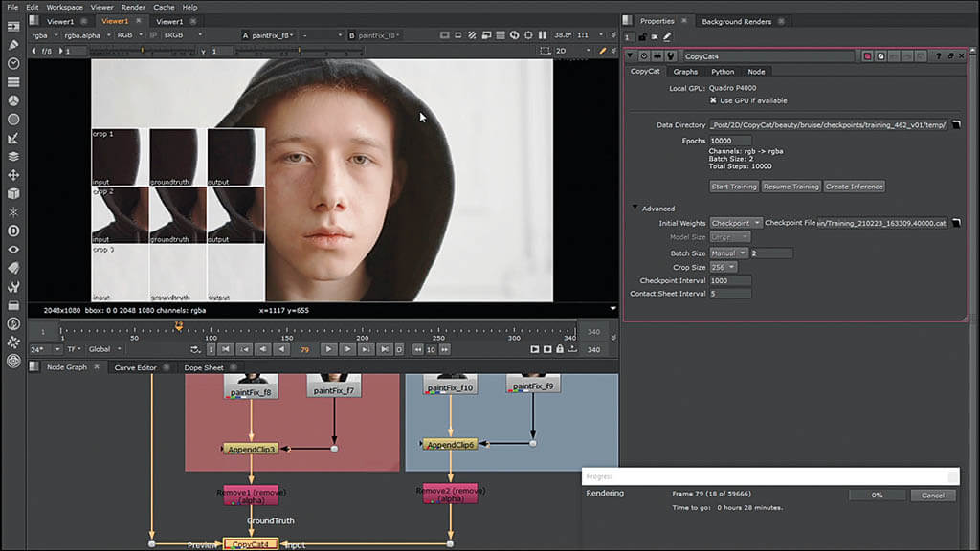The height and width of the screenshot is (551, 980).
Task: Click the pencil edit icon in Properties
Action: (x=667, y=37)
